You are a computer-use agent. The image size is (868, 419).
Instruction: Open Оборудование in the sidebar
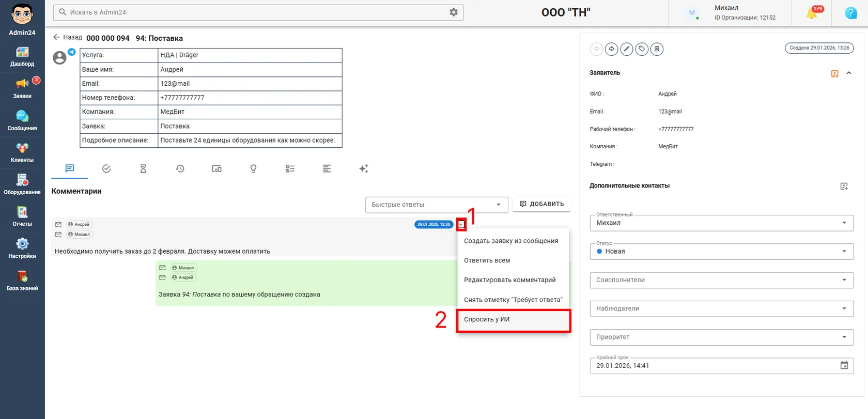22,184
